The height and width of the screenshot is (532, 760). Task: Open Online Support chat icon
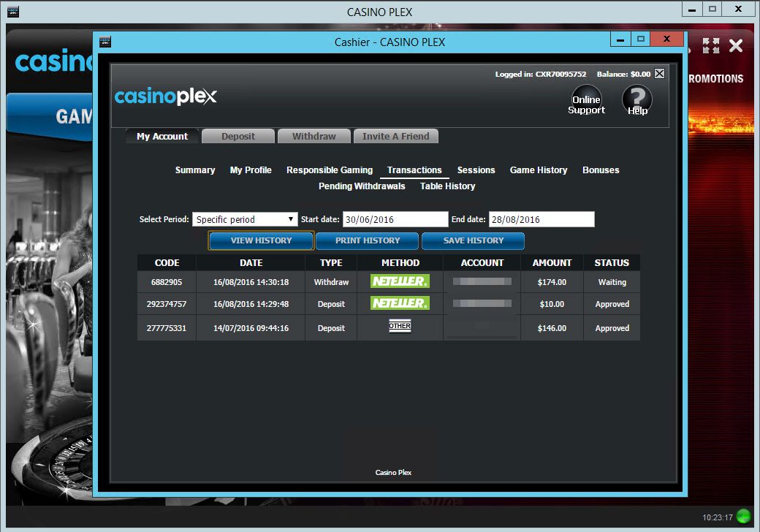click(x=587, y=100)
